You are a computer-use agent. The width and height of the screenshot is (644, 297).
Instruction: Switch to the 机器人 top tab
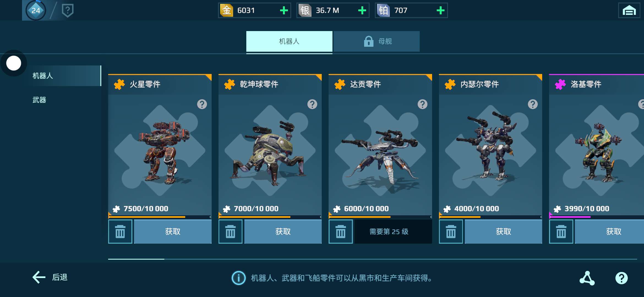click(289, 41)
